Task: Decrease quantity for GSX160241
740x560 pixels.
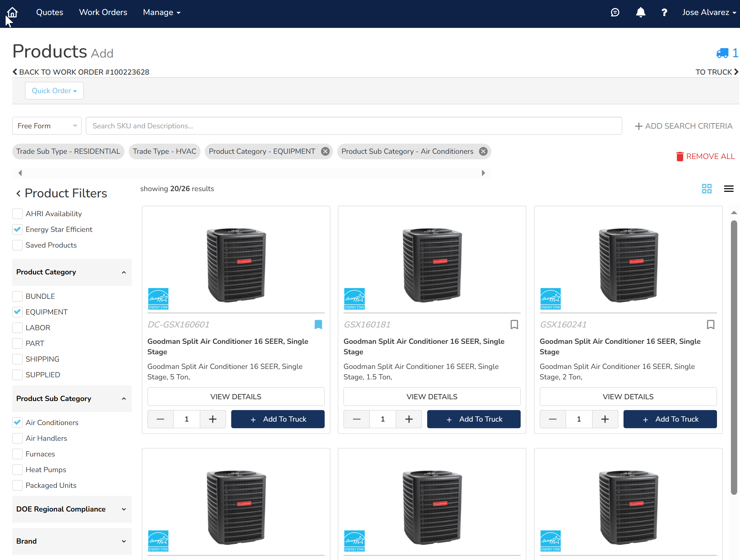Action: pos(553,419)
